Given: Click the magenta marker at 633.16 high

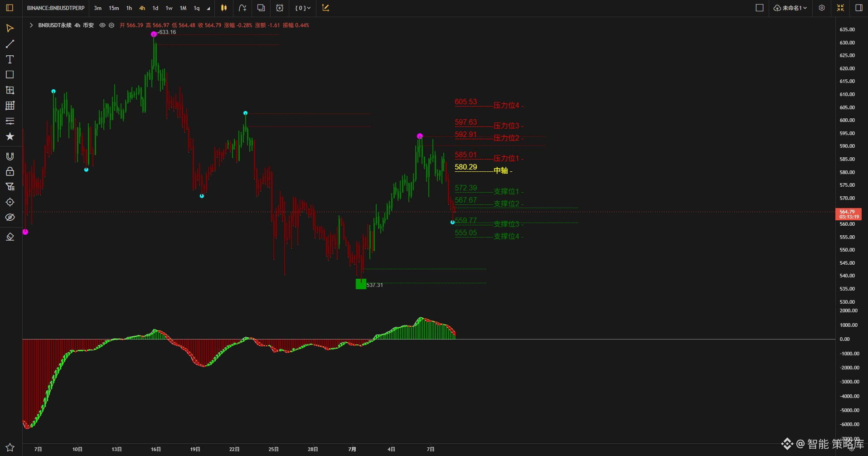Looking at the screenshot, I should tap(154, 34).
